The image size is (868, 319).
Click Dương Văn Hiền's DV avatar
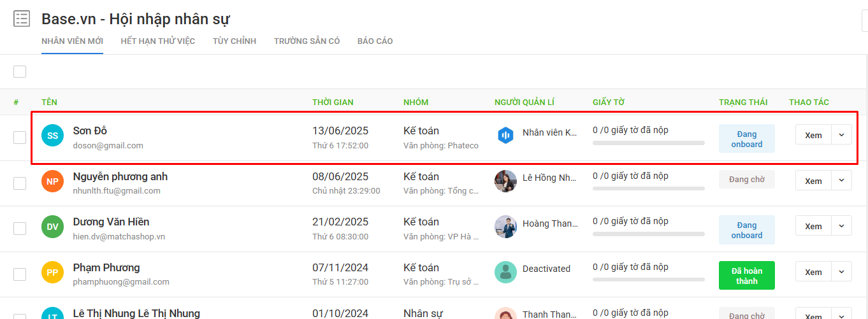pos(52,227)
